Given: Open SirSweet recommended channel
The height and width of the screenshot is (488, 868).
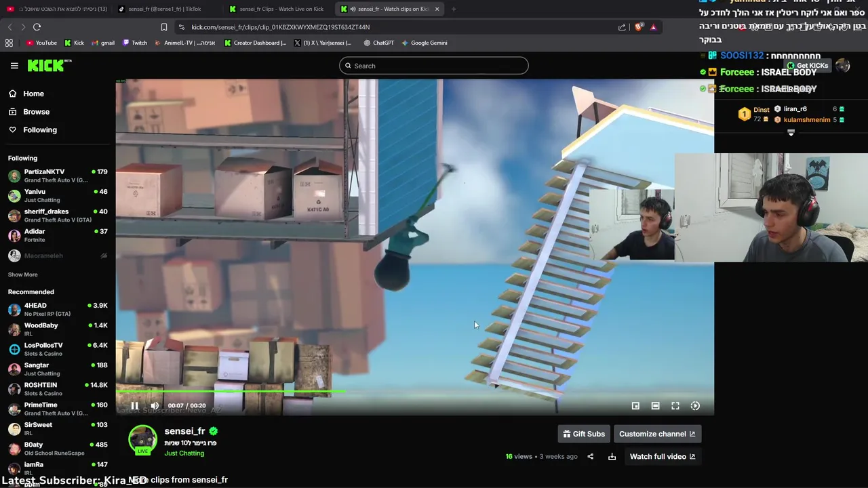Looking at the screenshot, I should coord(58,429).
